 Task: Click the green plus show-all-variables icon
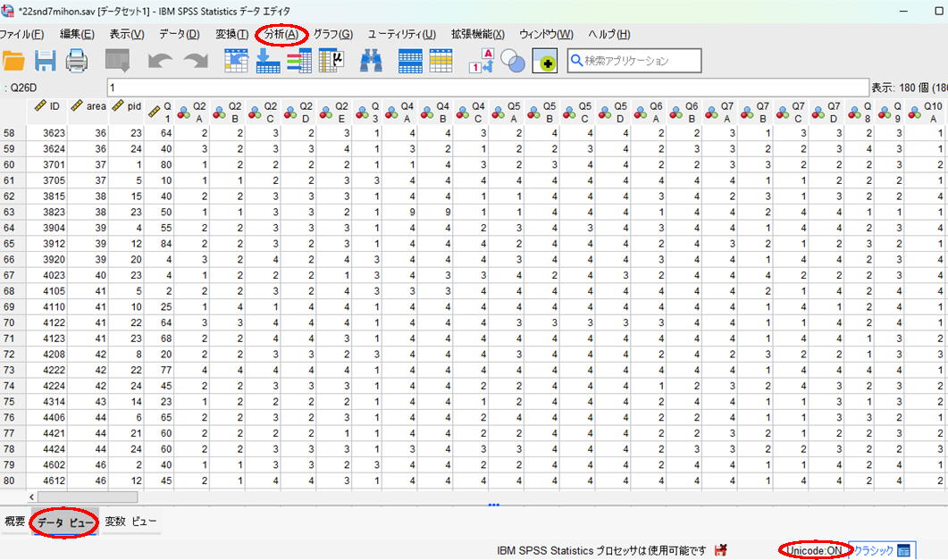tap(545, 61)
